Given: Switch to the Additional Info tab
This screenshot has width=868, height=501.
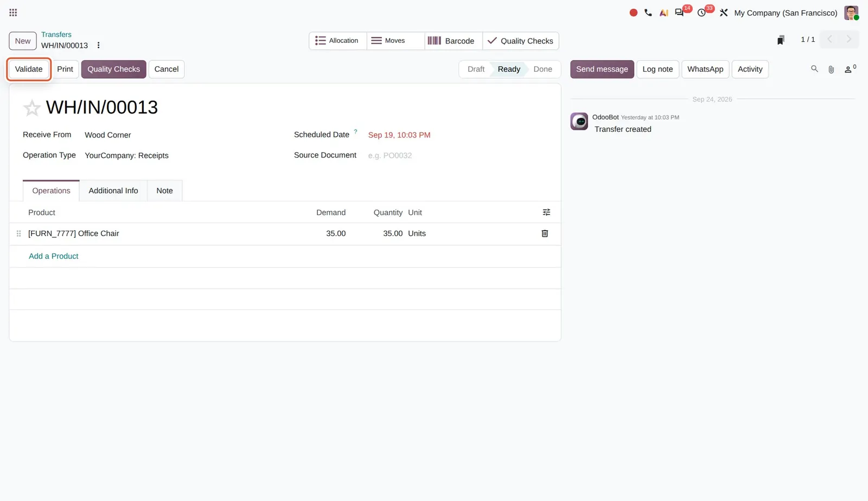Looking at the screenshot, I should tap(113, 191).
